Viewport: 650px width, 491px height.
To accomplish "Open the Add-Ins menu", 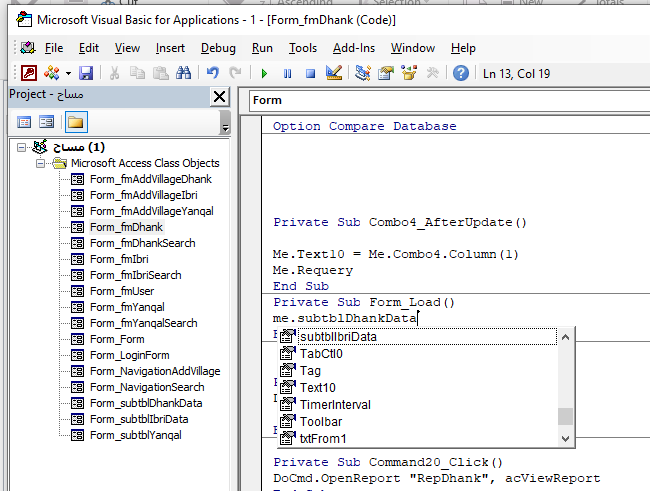I will pos(354,48).
